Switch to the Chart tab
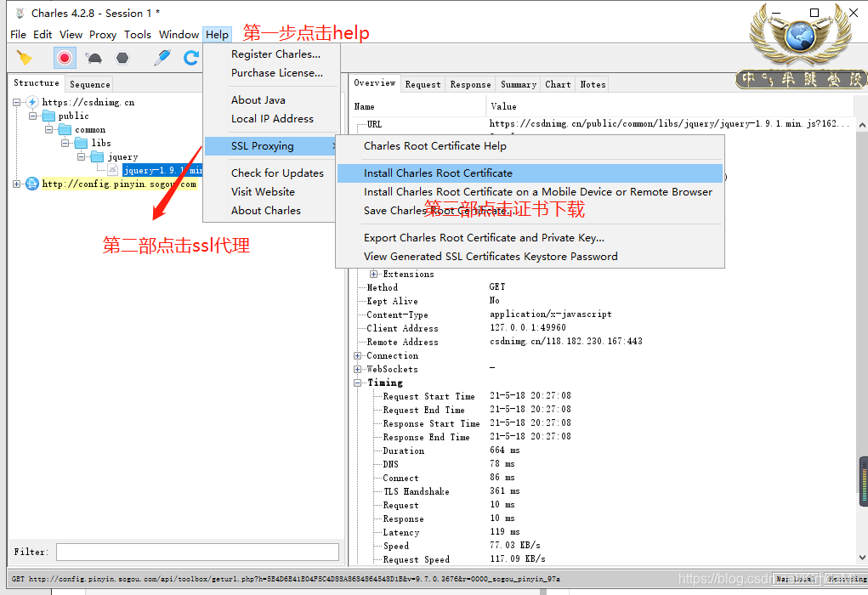 (x=558, y=84)
